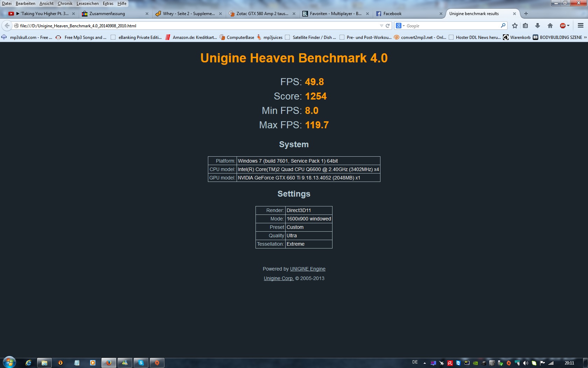Open the Adblock Plus ABP dropdown arrow
The image size is (588, 368).
point(568,26)
